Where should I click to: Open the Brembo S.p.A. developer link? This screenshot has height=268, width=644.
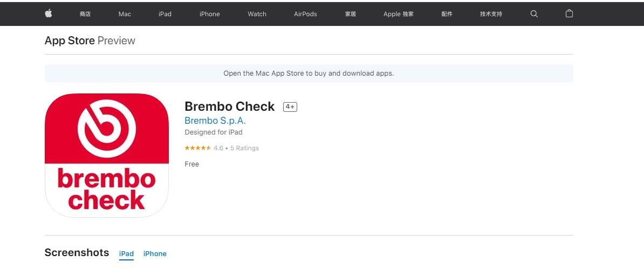215,121
